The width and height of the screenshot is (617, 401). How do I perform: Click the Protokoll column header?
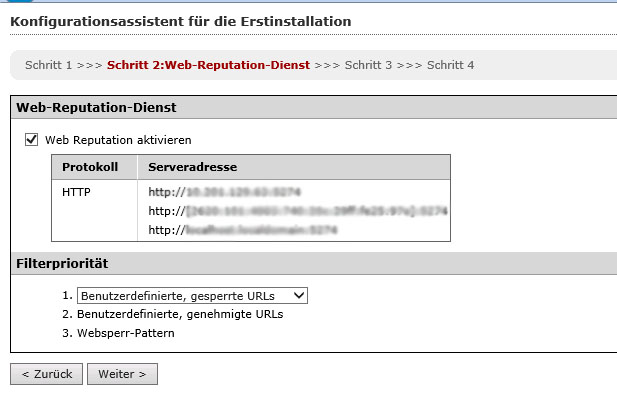click(x=90, y=167)
